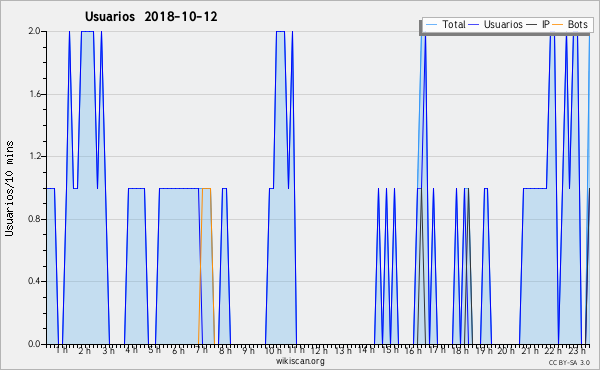Image resolution: width=600 pixels, height=370 pixels.
Task: Click the x-axis label '18 h'
Action: coord(460,350)
